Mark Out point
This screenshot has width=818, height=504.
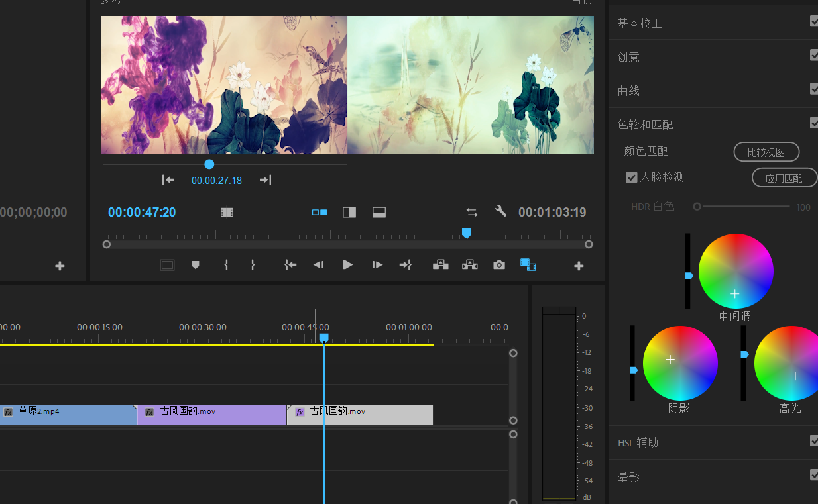pyautogui.click(x=253, y=265)
